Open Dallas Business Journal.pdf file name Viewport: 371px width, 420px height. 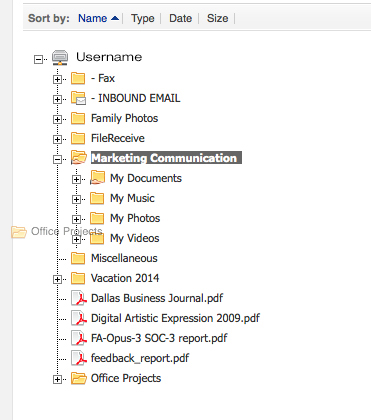click(157, 298)
